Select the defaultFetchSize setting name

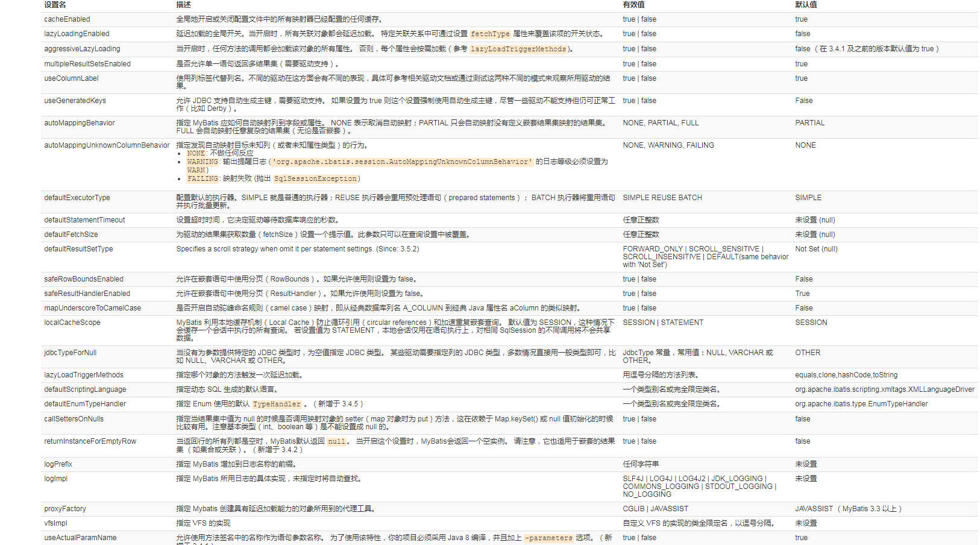71,235
